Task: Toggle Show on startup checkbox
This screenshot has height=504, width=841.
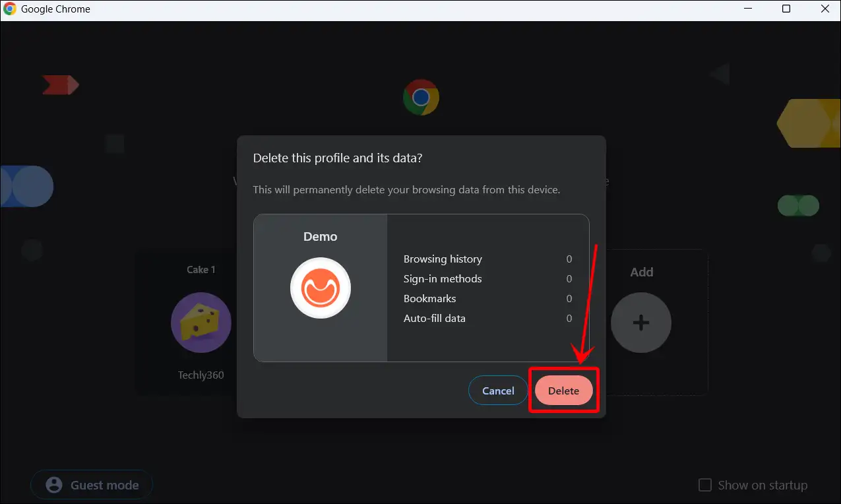Action: [x=705, y=485]
